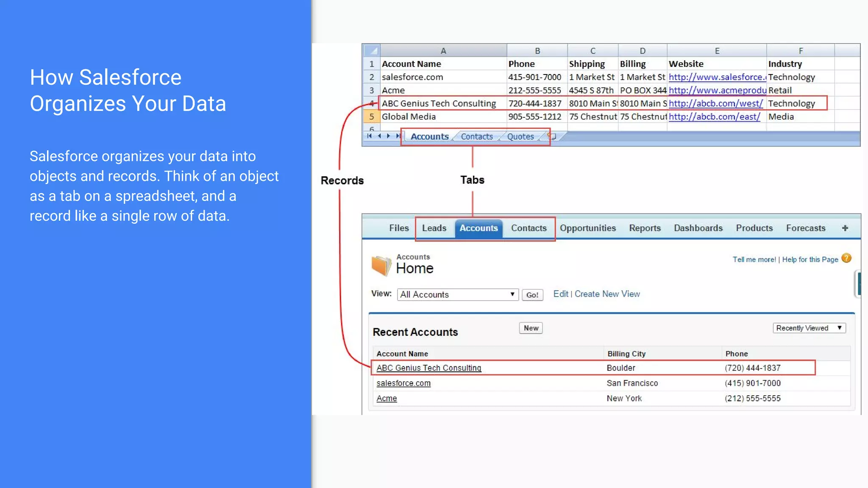This screenshot has height=488, width=868.
Task: Select row 3 header in spreadsheet
Action: pyautogui.click(x=372, y=90)
